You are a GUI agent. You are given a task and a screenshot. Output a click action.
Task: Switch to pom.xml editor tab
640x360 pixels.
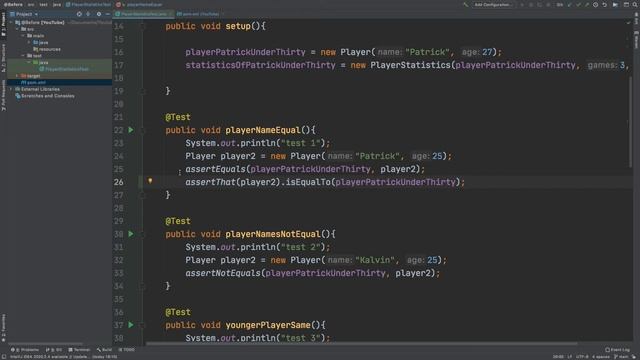200,14
